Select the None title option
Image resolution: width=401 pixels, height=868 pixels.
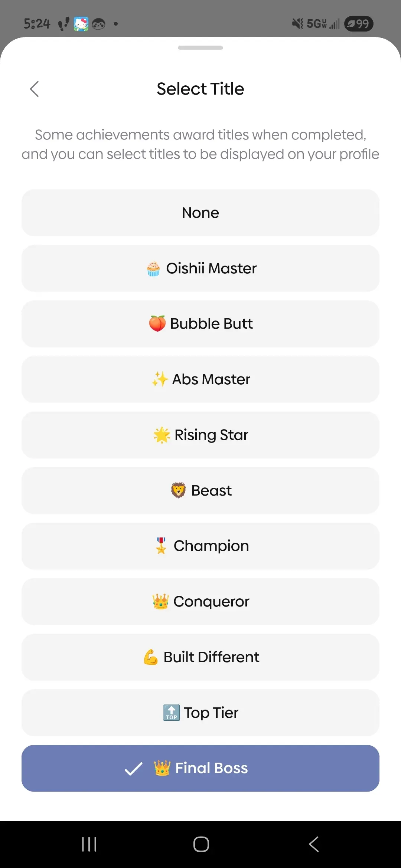pyautogui.click(x=200, y=213)
